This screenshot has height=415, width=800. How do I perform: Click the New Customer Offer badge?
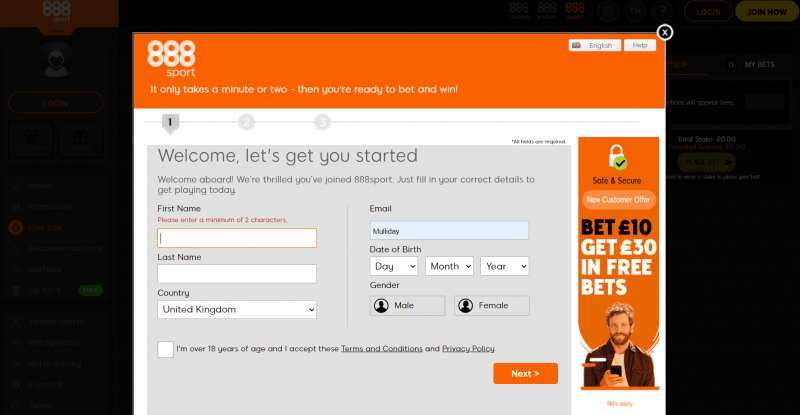[618, 200]
